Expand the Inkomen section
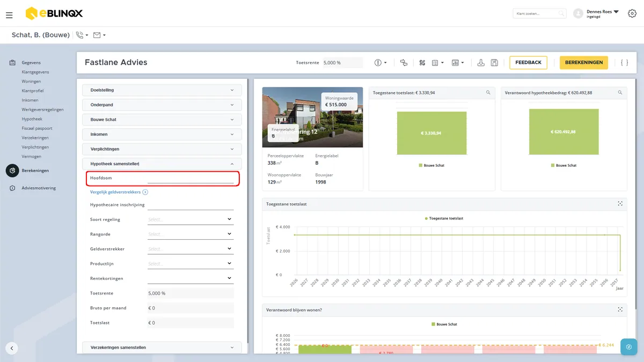The height and width of the screenshot is (362, 644). [162, 134]
